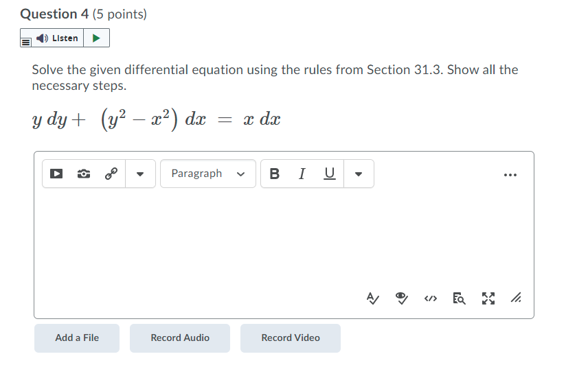Open the accessibility checker eye icon
Screen dimensions: 588x376
tap(402, 298)
